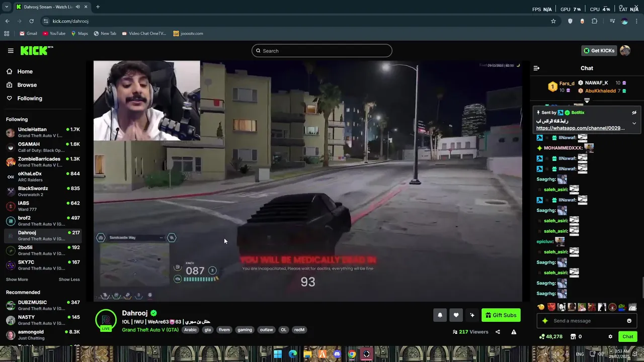Open Video Chat OmeTV bookmark

[143, 34]
